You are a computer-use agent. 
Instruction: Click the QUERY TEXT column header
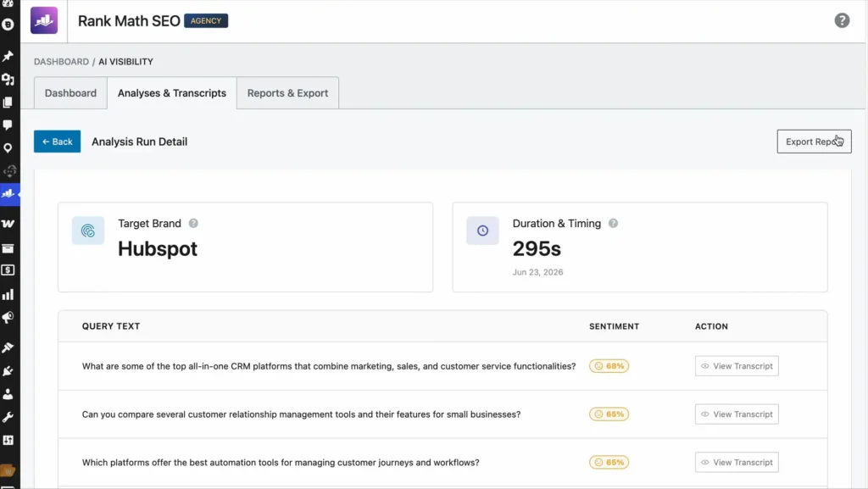coord(111,326)
